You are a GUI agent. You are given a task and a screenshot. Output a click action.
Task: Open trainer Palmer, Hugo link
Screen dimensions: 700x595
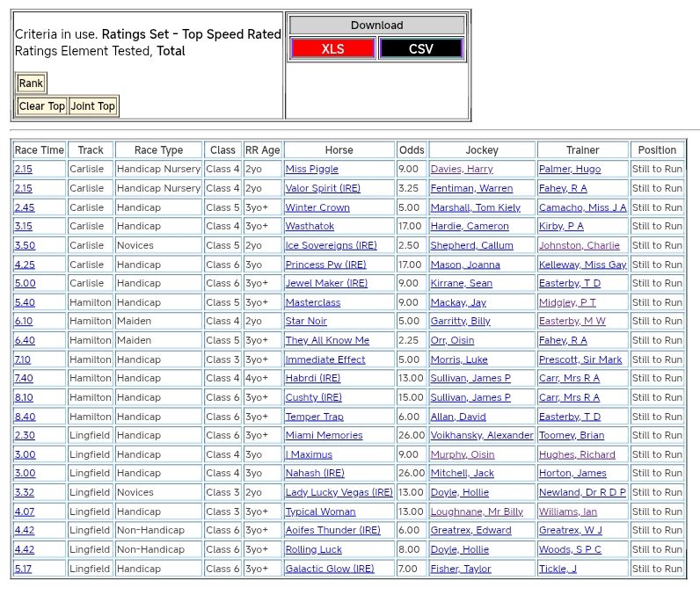570,169
